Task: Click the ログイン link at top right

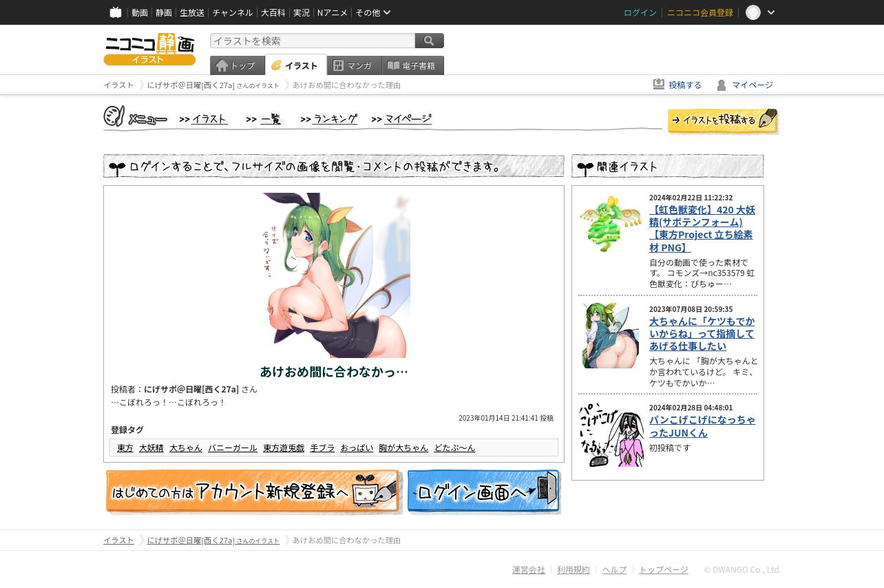Action: point(640,12)
